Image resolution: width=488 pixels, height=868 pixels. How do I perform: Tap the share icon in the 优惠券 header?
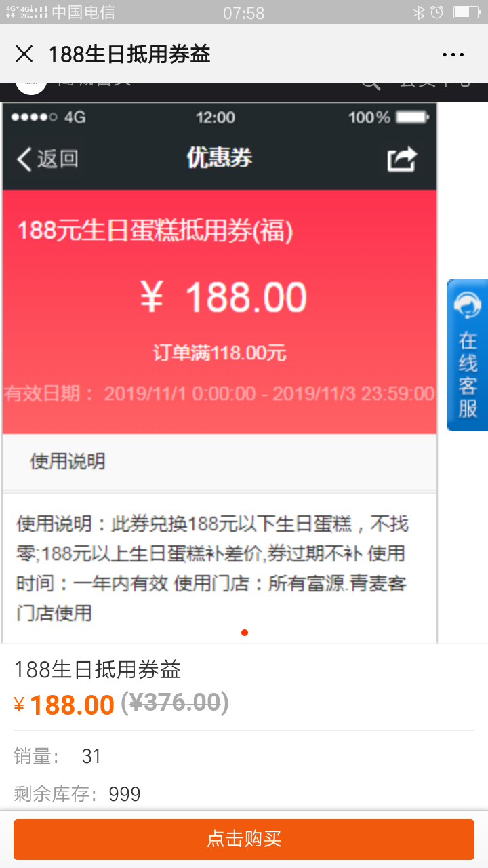[402, 159]
